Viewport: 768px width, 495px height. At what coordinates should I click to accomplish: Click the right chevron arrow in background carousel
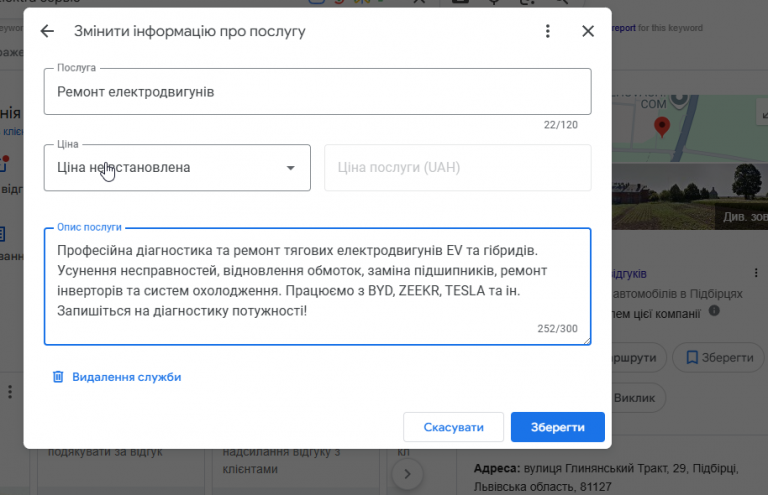click(407, 474)
